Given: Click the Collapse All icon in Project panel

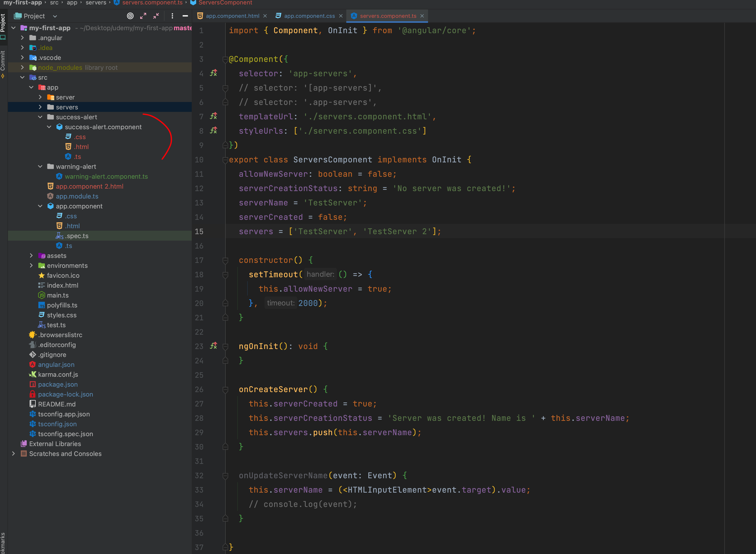Looking at the screenshot, I should click(156, 16).
